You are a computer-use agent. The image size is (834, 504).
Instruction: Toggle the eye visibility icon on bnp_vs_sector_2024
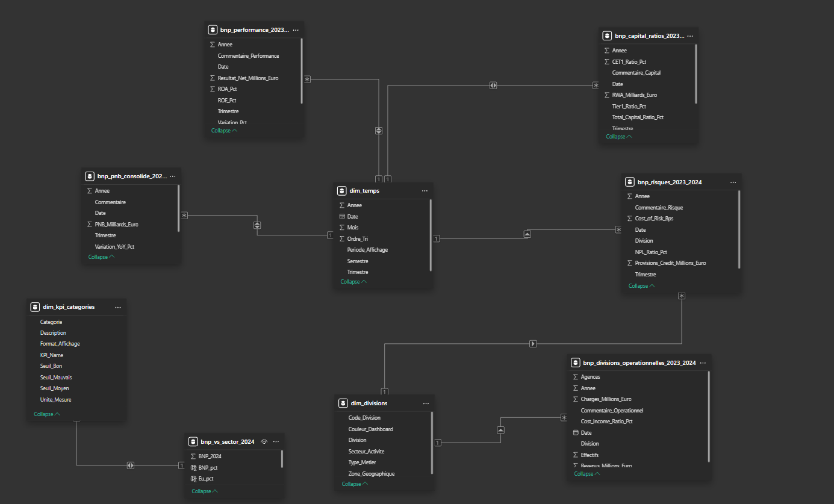tap(264, 441)
